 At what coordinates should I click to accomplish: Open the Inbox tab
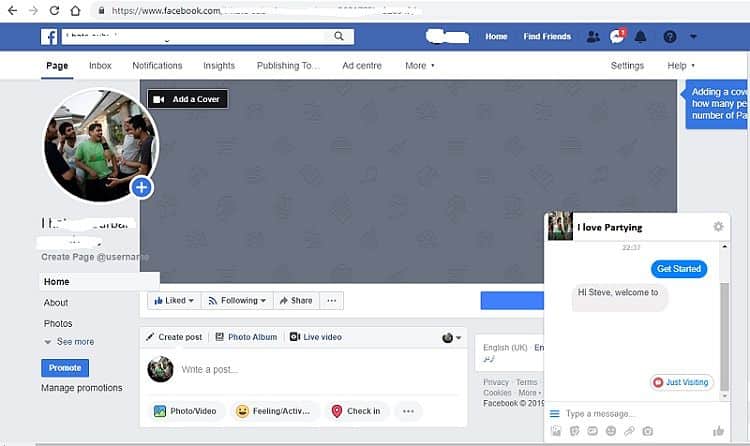point(100,66)
